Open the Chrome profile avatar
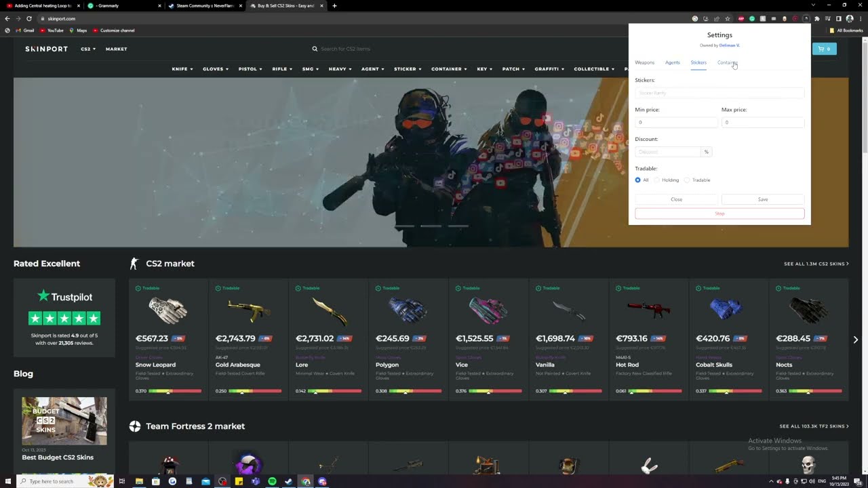Viewport: 868px width, 488px height. pyautogui.click(x=849, y=18)
